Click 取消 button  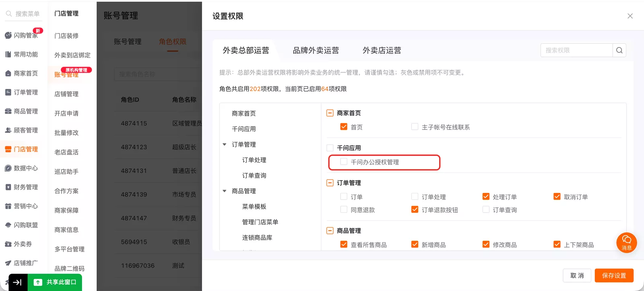click(x=577, y=275)
